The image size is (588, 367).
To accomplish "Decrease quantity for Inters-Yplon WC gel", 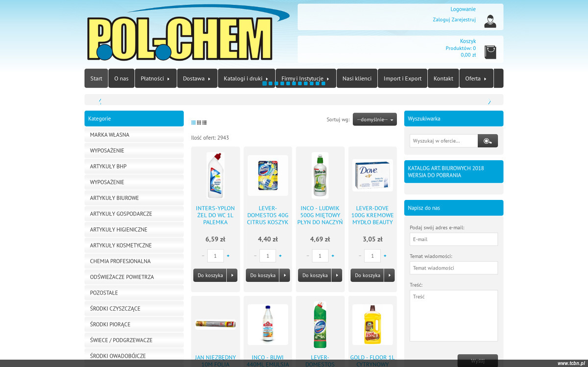I will click(x=203, y=256).
